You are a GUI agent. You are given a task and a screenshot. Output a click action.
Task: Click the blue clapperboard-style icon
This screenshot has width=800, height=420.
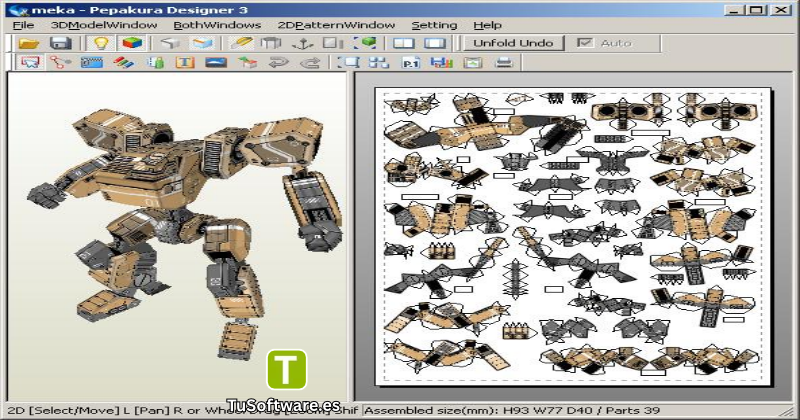point(92,63)
